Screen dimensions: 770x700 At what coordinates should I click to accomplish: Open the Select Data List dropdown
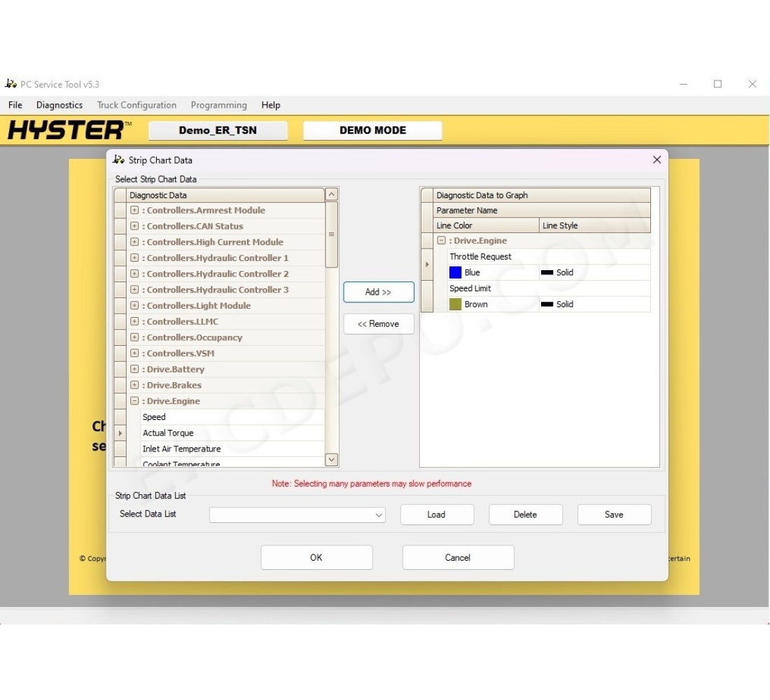click(380, 514)
